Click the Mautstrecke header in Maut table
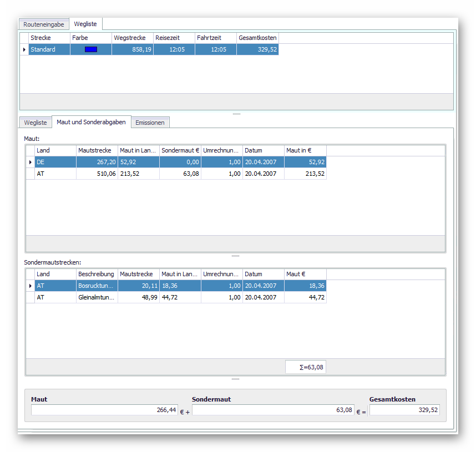The image size is (476, 452). pyautogui.click(x=97, y=150)
